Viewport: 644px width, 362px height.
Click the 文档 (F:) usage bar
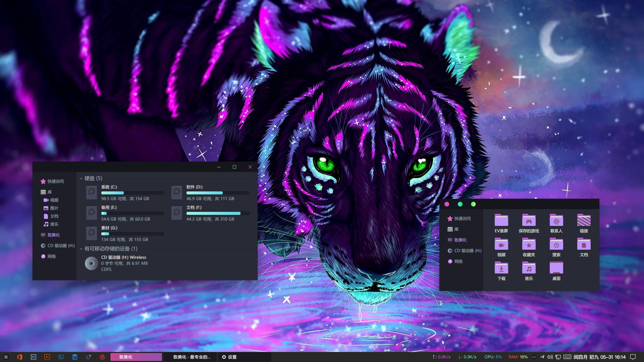218,214
